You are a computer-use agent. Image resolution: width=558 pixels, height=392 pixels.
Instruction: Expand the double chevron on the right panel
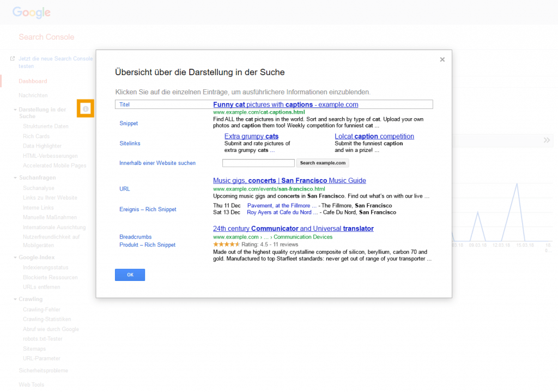tap(547, 140)
